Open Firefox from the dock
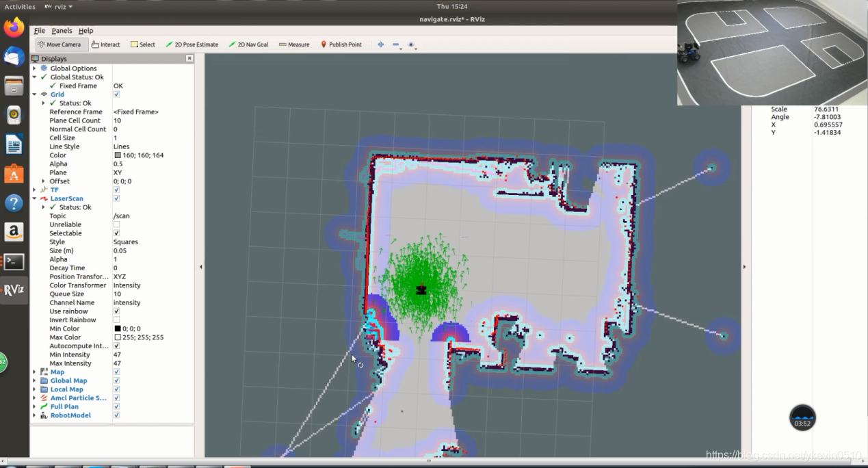868x468 pixels. 14,27
